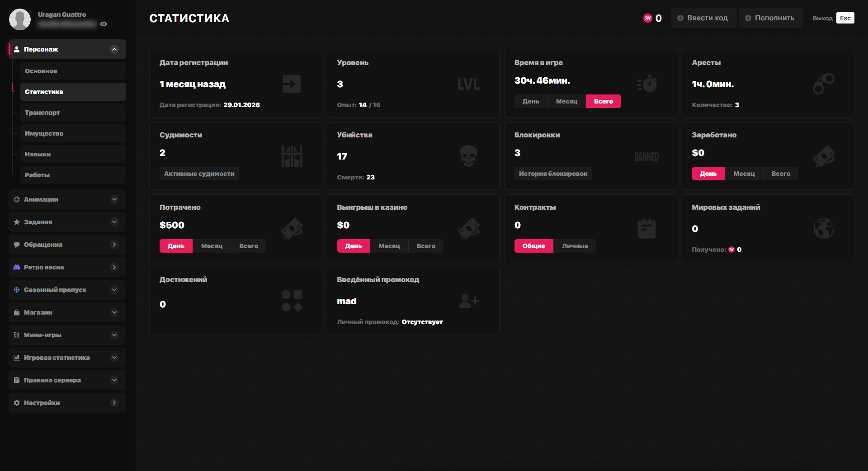Switch Заработано to Всего
Screen dimensions: 868x471
click(x=781, y=174)
